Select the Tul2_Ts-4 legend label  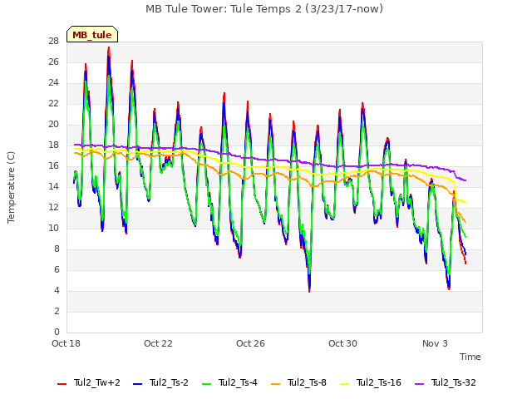238,382
